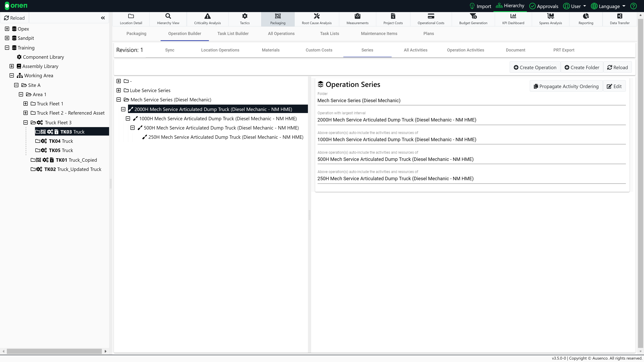The width and height of the screenshot is (644, 362).
Task: Open Budget Generation
Action: click(473, 19)
